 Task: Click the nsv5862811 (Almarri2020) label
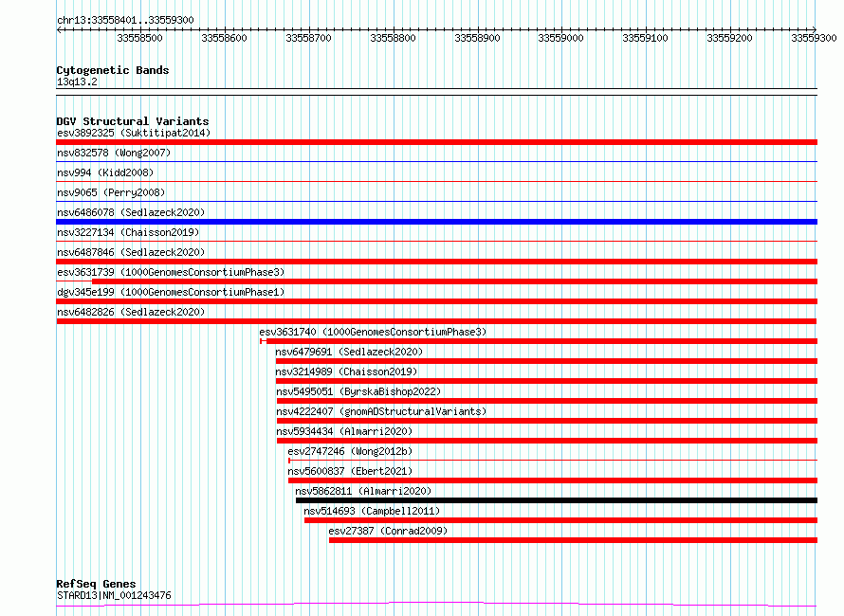[363, 491]
